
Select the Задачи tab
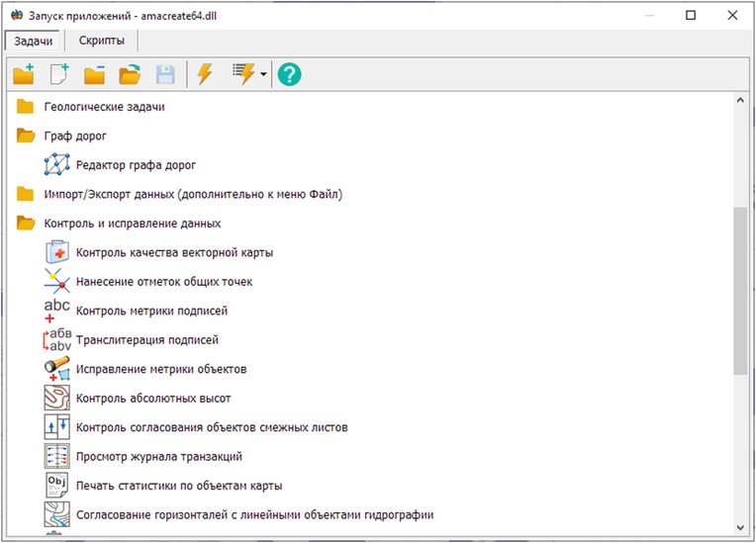pos(35,41)
